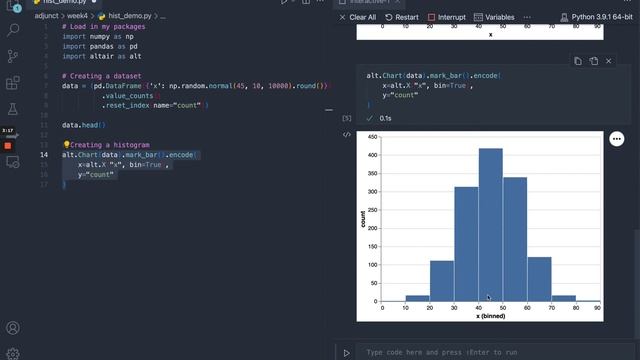
Task: Click the histogram bar for 20-30 bin
Action: pos(442,281)
